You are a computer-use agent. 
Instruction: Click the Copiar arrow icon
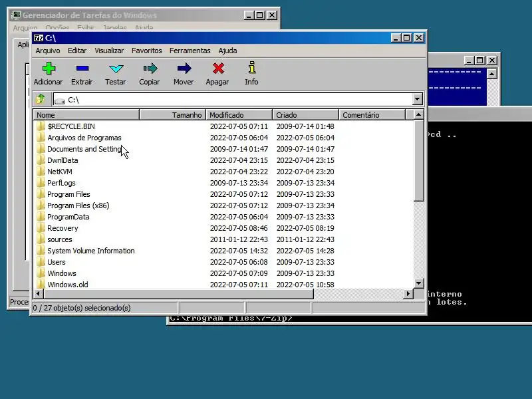pyautogui.click(x=150, y=68)
